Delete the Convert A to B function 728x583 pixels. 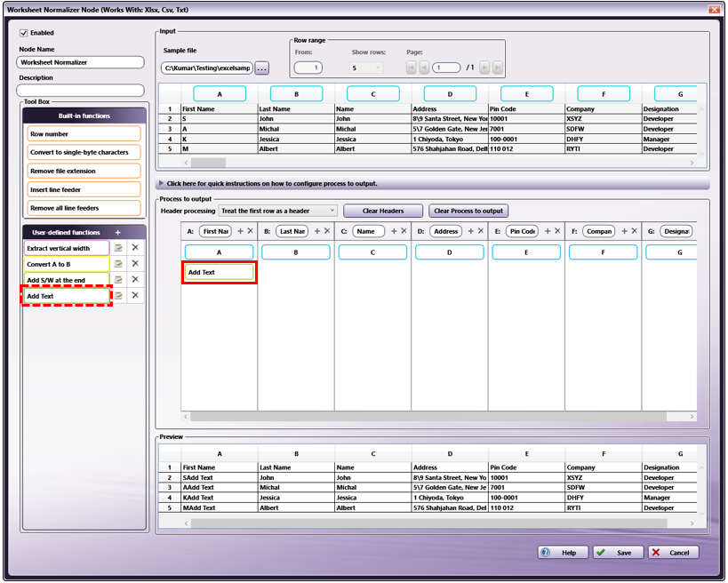tap(135, 264)
